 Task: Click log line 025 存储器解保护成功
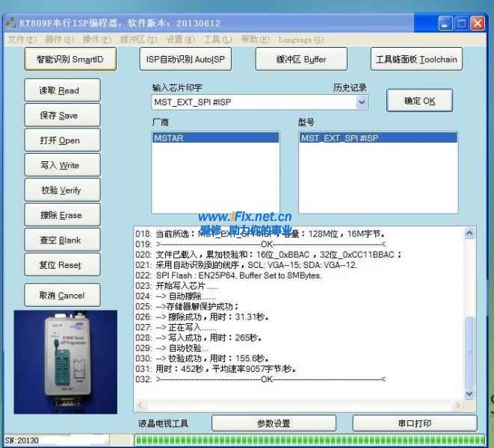pyautogui.click(x=188, y=306)
